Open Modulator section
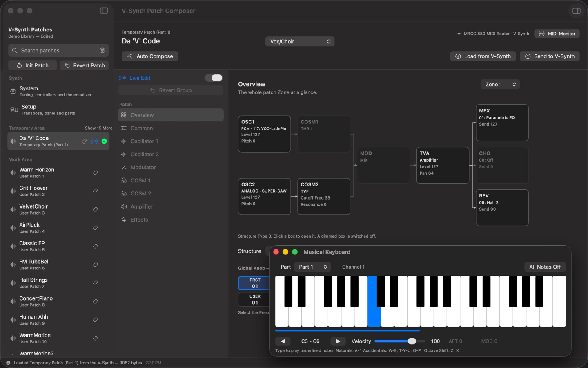The height and width of the screenshot is (368, 588). coord(171,167)
